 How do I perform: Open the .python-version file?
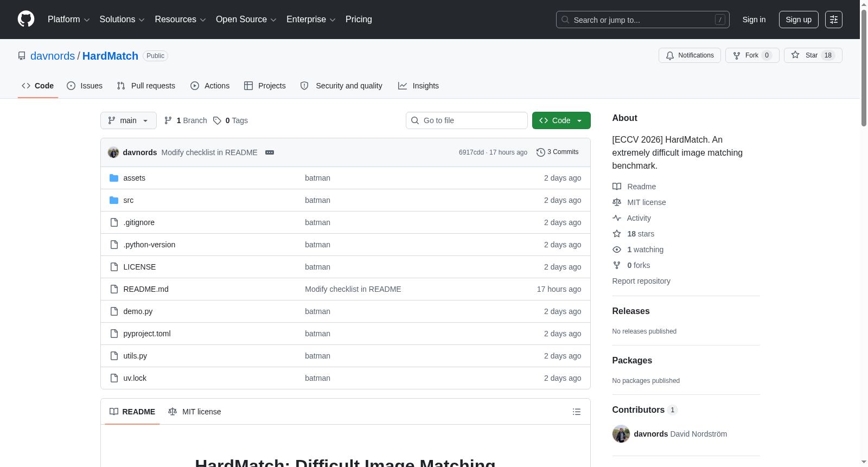pyautogui.click(x=149, y=245)
